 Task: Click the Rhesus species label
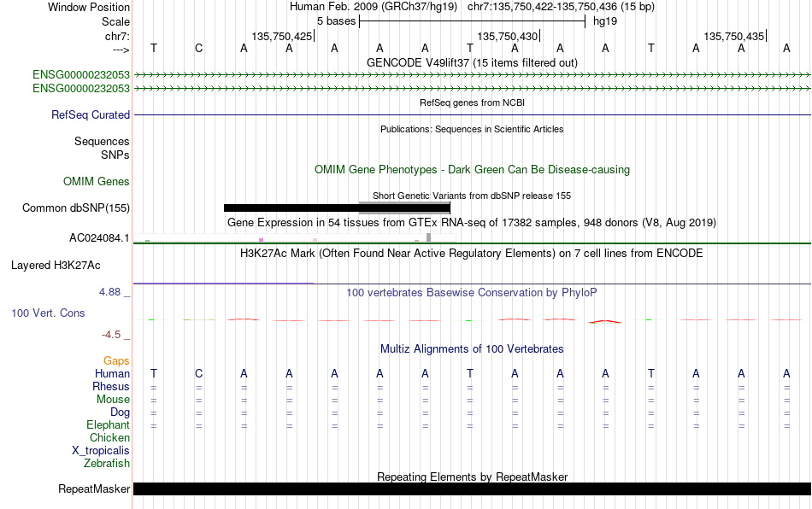[111, 386]
